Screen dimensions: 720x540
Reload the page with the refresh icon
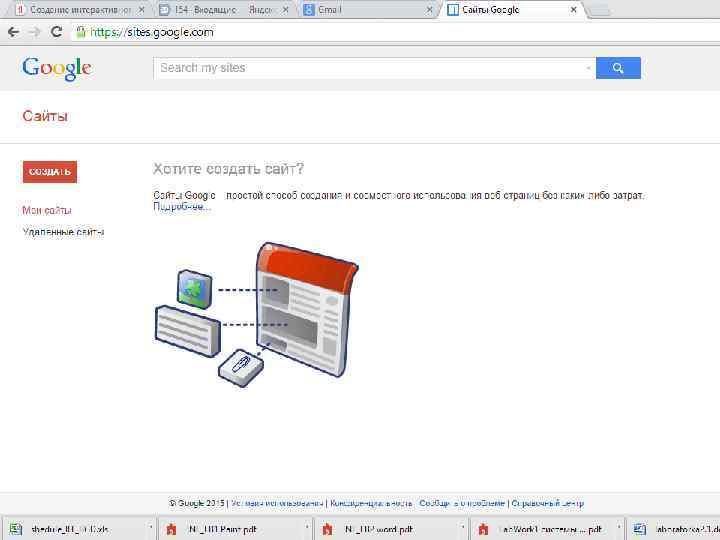click(56, 32)
